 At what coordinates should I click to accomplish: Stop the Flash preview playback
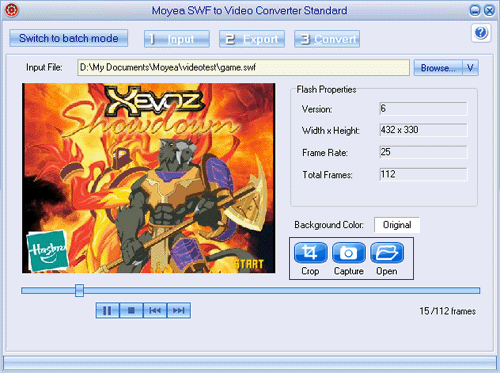point(131,311)
